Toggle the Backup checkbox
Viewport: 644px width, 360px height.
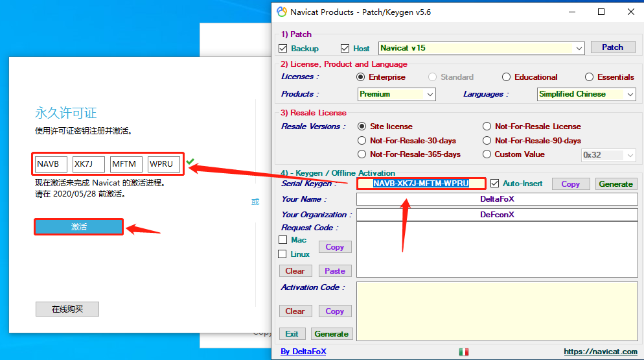(x=282, y=49)
